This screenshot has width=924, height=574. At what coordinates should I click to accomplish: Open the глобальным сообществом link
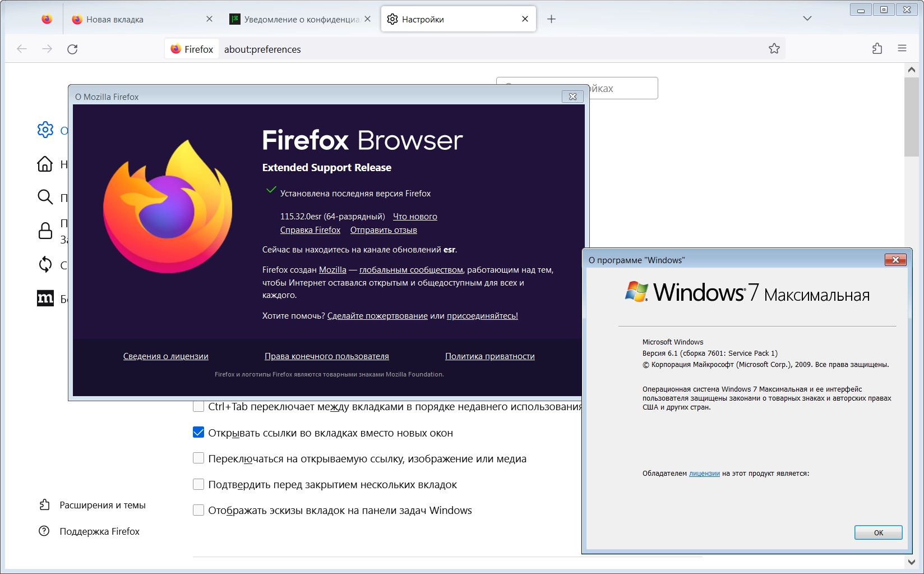411,270
